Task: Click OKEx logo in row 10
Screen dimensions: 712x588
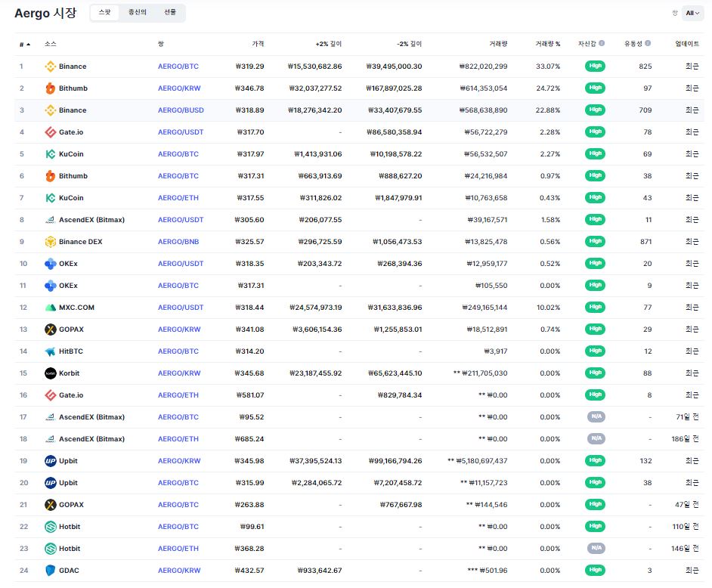Action: click(51, 263)
